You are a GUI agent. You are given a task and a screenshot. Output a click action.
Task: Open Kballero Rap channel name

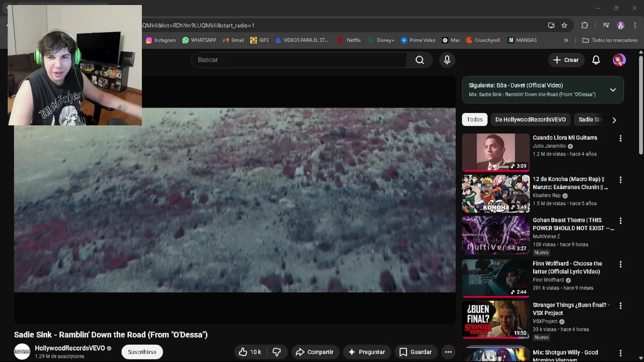coord(546,196)
